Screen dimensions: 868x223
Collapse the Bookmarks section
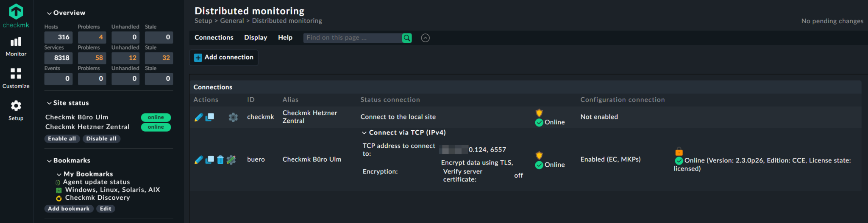[49, 161]
